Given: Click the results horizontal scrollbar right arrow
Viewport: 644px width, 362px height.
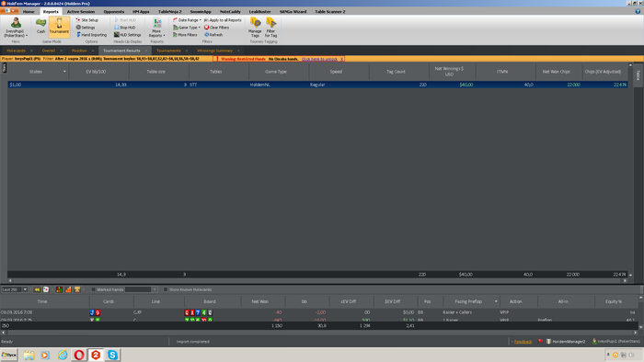Looking at the screenshot, I should click(625, 281).
